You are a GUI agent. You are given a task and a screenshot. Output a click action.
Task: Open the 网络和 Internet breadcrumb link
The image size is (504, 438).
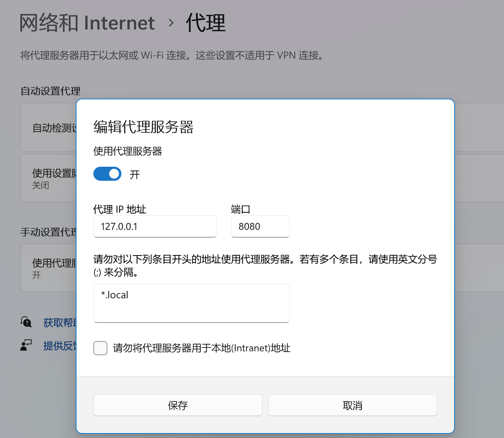[87, 23]
